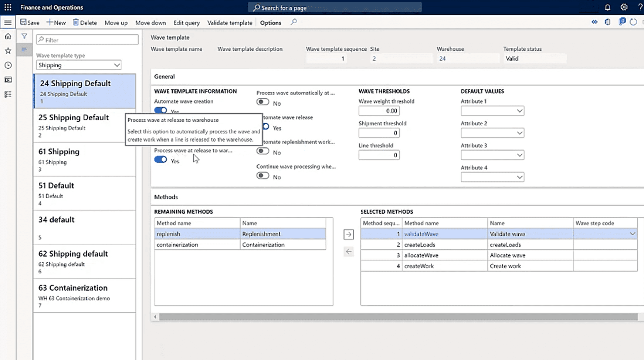The width and height of the screenshot is (644, 360).
Task: Click Move down in the action pane
Action: pyautogui.click(x=150, y=23)
